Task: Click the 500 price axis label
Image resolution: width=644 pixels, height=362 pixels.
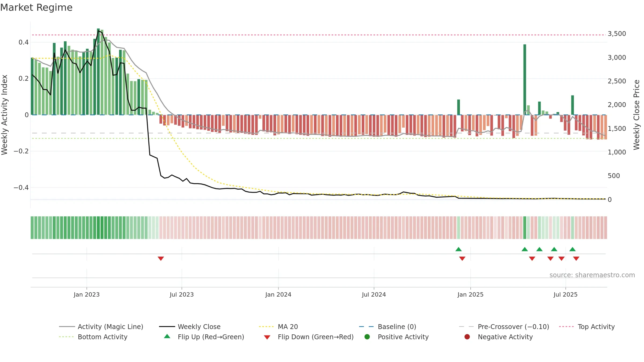Action: click(614, 176)
